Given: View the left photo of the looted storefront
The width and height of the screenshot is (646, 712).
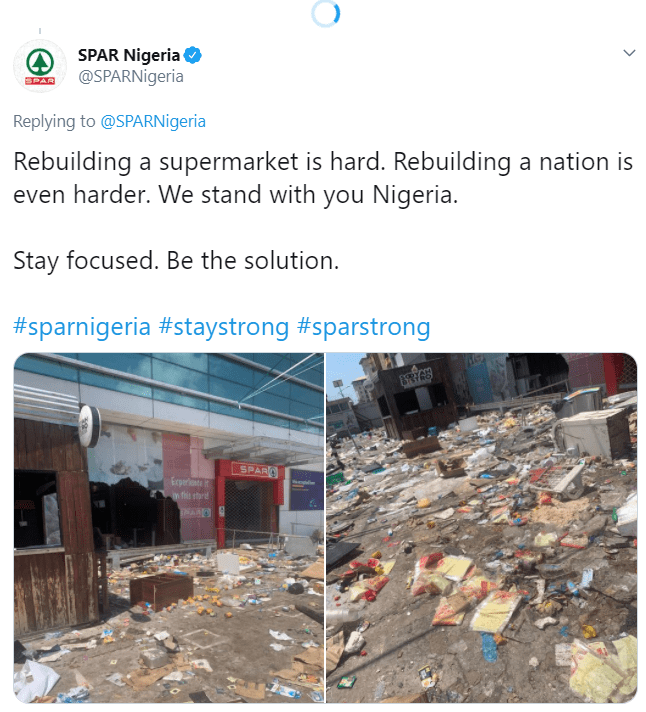Looking at the screenshot, I should point(168,527).
